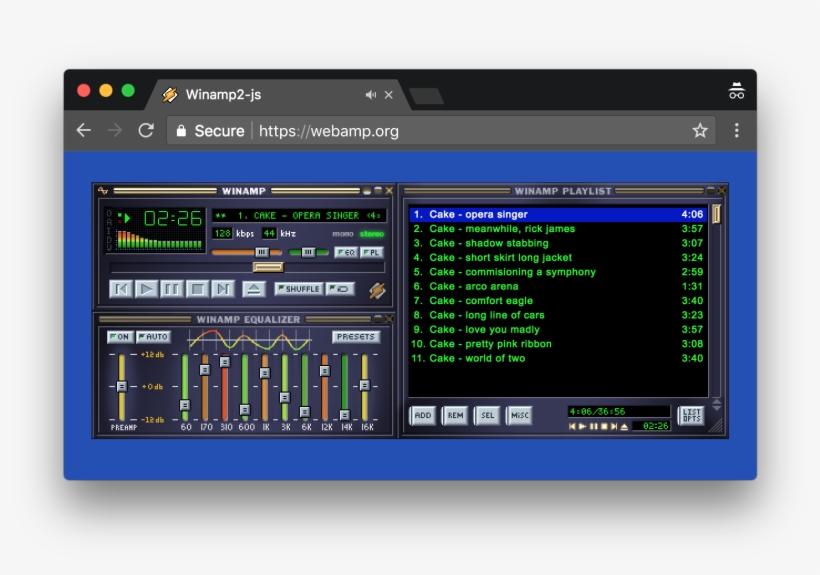This screenshot has height=575, width=820.
Task: Click the playlist mini play button
Action: pos(583,427)
